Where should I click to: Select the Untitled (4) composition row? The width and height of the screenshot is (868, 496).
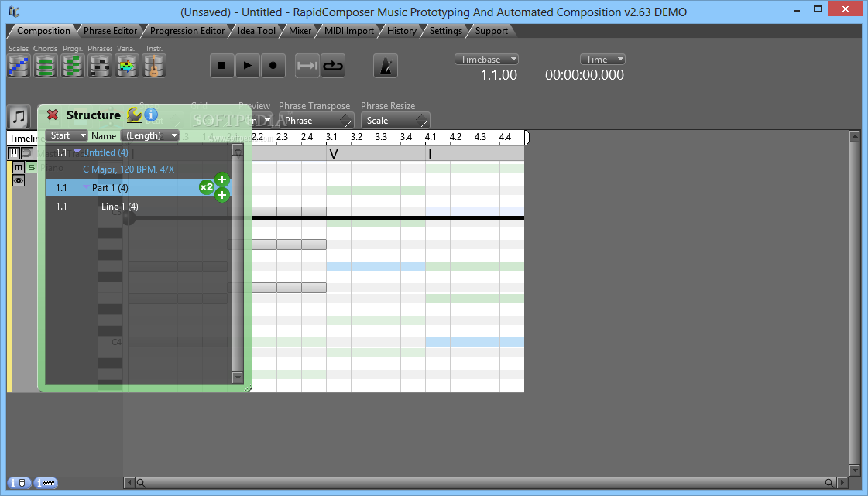coord(139,152)
